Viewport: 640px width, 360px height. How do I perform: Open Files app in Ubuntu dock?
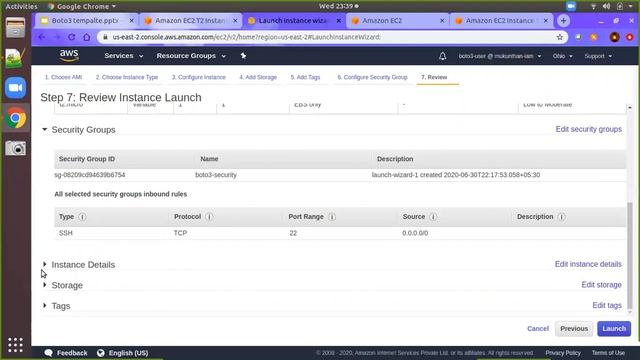pos(16,28)
